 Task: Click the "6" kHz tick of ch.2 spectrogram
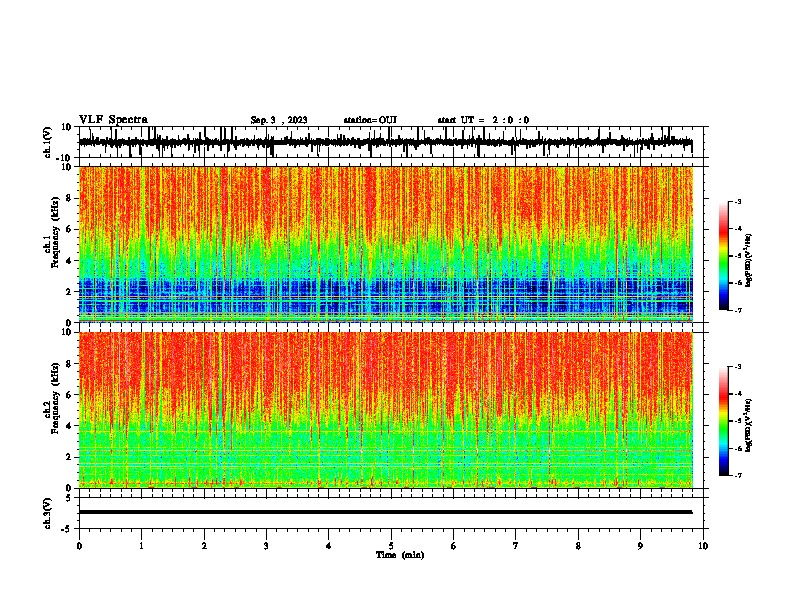tap(69, 395)
